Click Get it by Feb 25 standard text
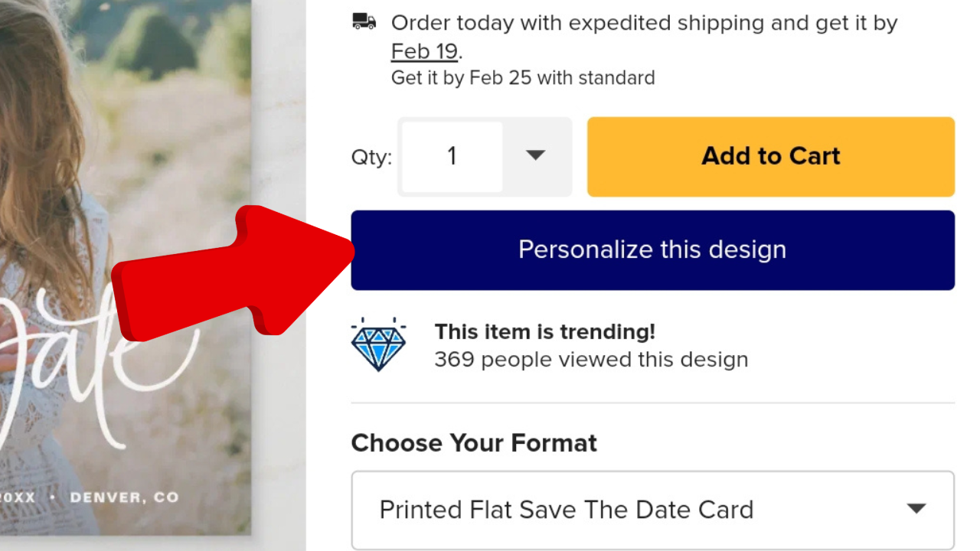The image size is (980, 551). (523, 77)
